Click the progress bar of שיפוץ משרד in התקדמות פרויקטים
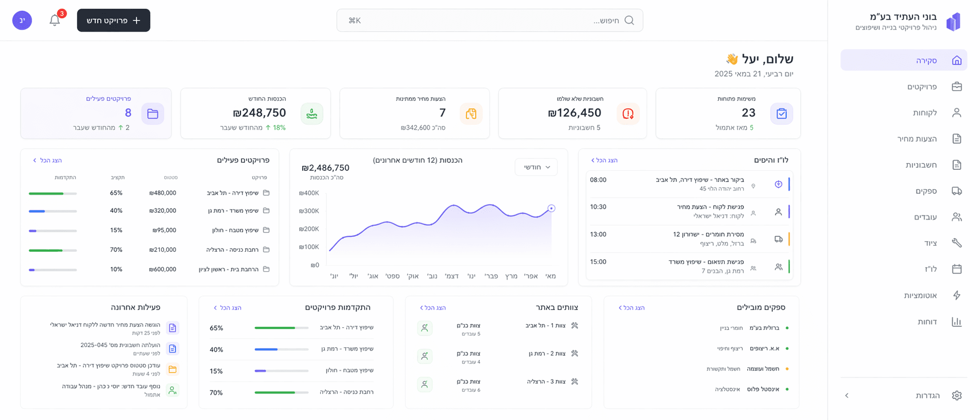This screenshot has width=980, height=420. click(281, 349)
